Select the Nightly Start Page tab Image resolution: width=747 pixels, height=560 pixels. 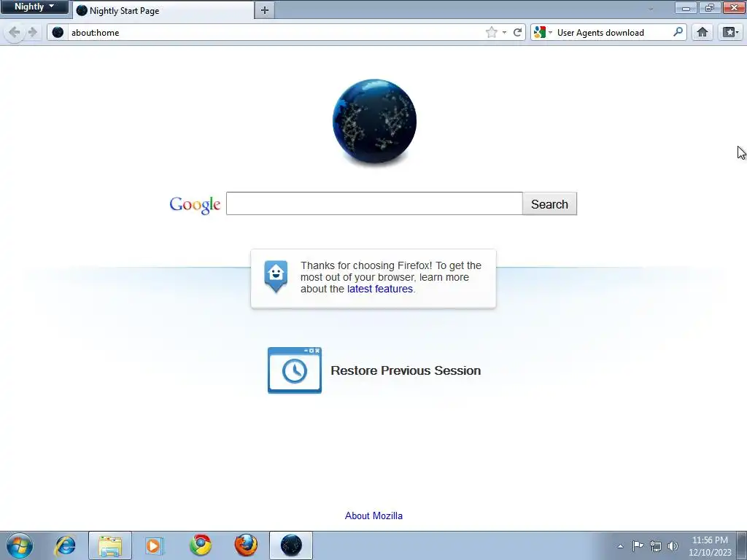163,10
